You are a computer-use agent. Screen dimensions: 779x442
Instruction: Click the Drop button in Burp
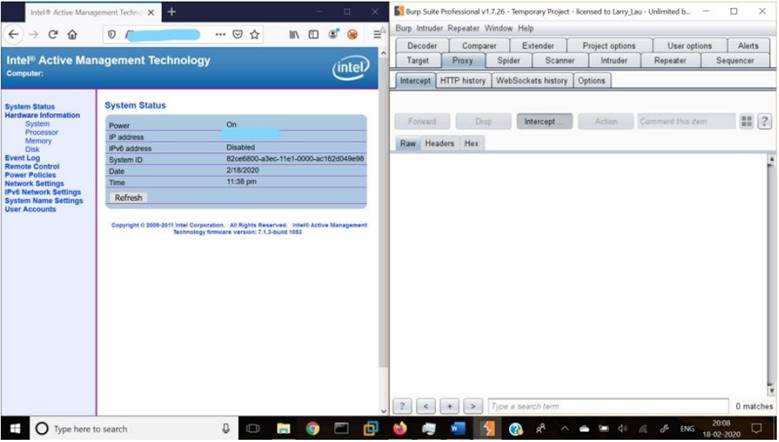pyautogui.click(x=483, y=121)
